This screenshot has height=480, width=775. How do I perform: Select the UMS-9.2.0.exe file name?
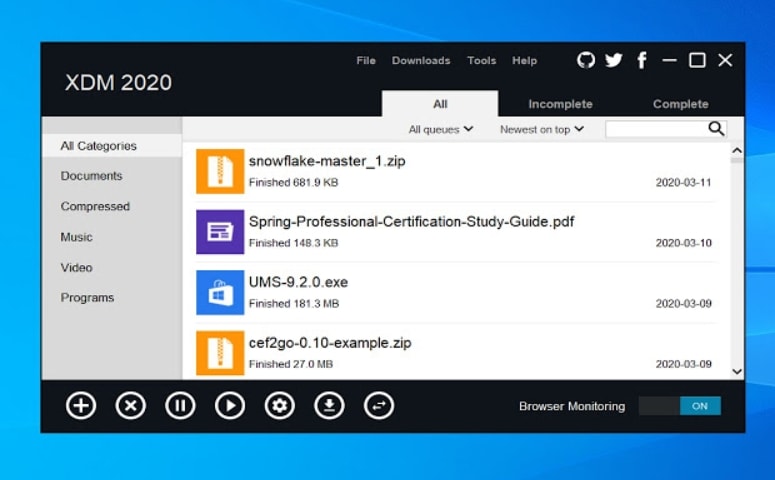[298, 282]
